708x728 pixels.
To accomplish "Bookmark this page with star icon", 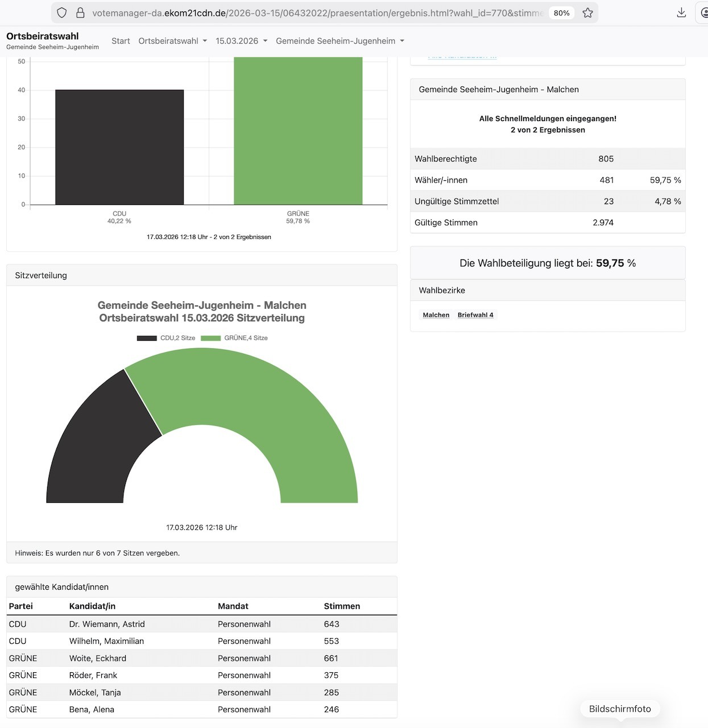I will [x=587, y=13].
